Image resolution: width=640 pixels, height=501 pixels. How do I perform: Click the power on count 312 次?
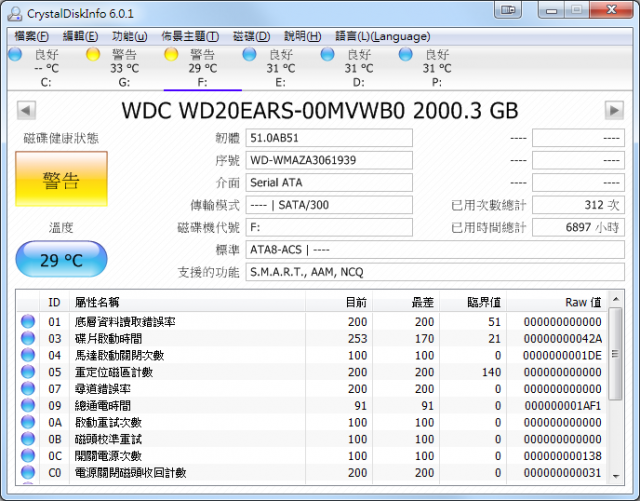tap(578, 205)
